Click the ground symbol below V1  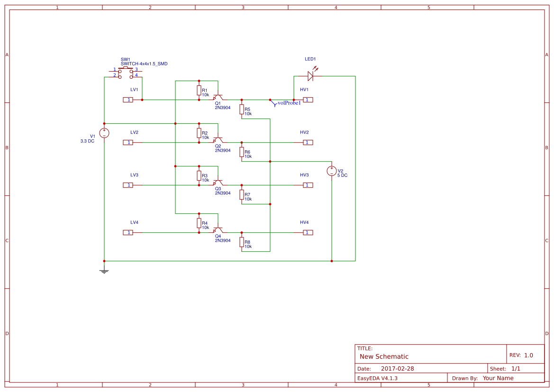click(104, 269)
